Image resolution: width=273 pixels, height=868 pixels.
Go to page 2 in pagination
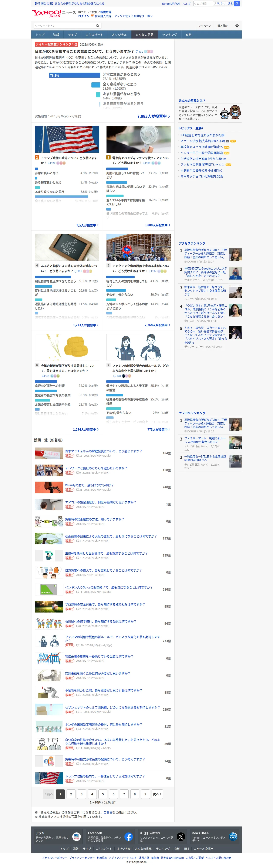pos(71,794)
